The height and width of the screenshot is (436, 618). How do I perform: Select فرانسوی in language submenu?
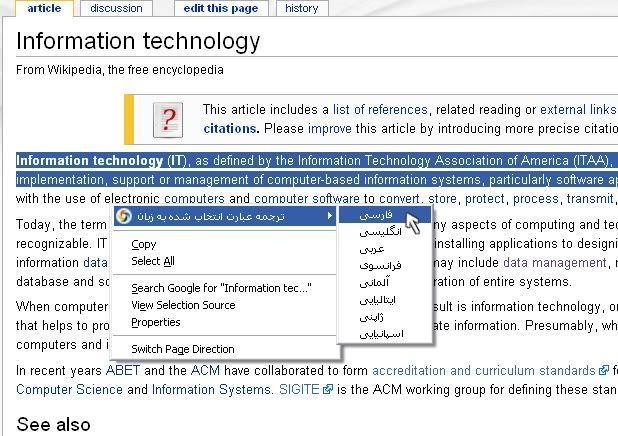pyautogui.click(x=385, y=266)
